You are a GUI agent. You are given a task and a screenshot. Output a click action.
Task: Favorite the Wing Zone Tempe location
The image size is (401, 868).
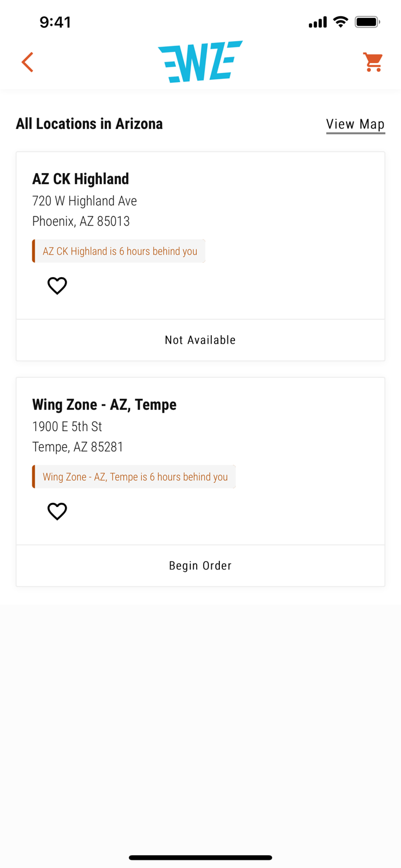pyautogui.click(x=57, y=511)
